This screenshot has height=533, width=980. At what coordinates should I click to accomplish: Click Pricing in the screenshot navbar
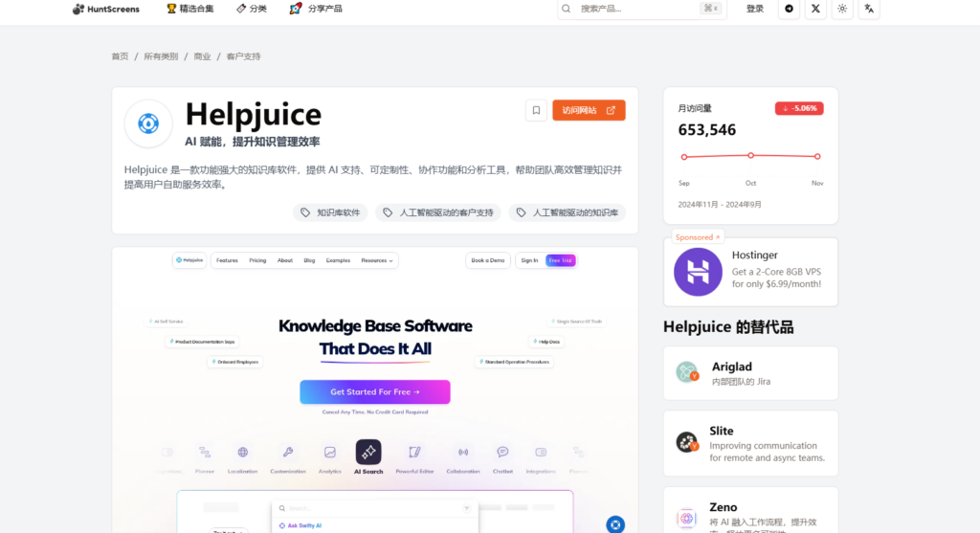[x=257, y=260]
